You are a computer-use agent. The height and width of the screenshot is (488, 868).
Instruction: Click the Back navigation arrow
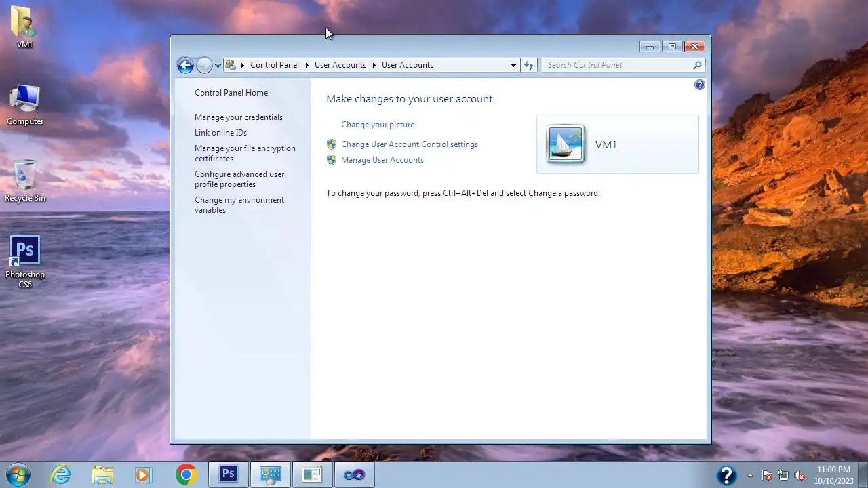[184, 65]
